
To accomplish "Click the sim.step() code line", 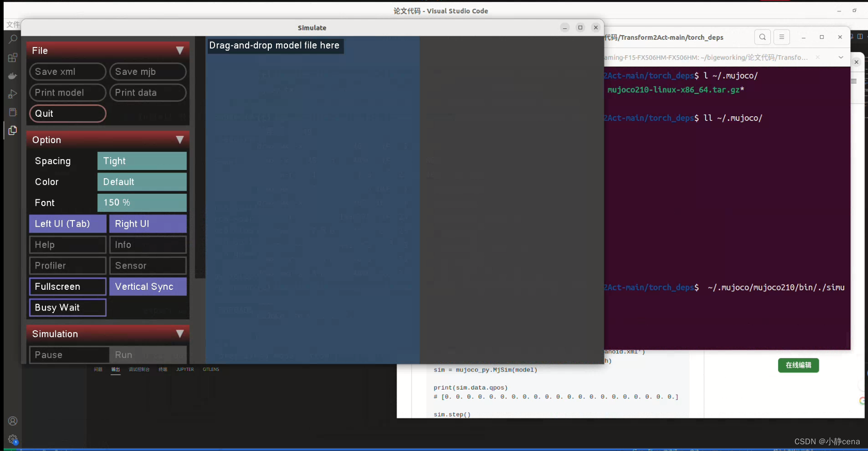I will click(452, 414).
